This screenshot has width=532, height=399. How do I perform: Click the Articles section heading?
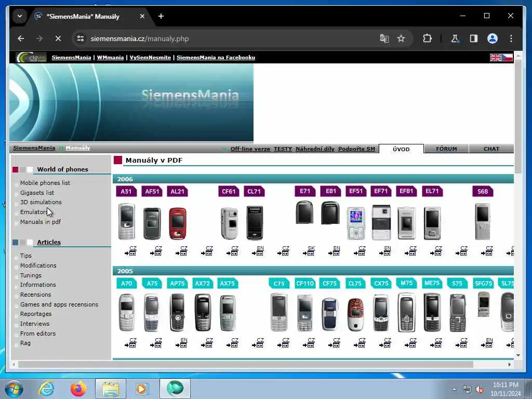click(x=49, y=242)
